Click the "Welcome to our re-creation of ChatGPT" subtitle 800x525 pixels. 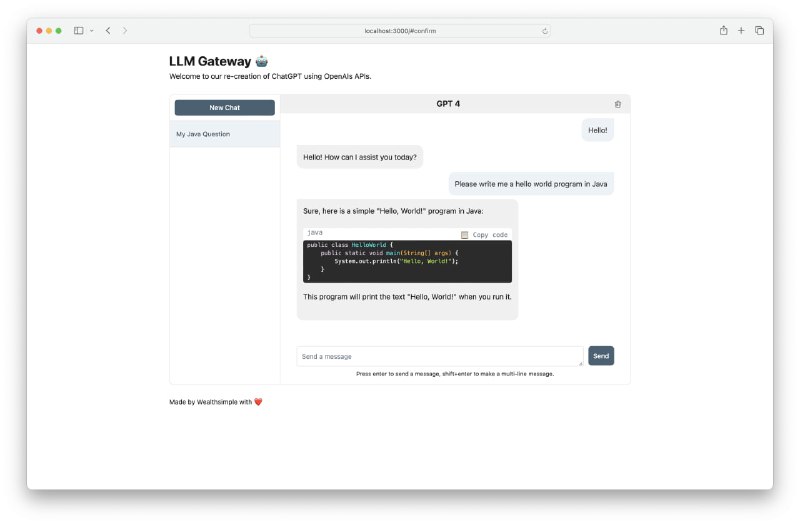(270, 77)
